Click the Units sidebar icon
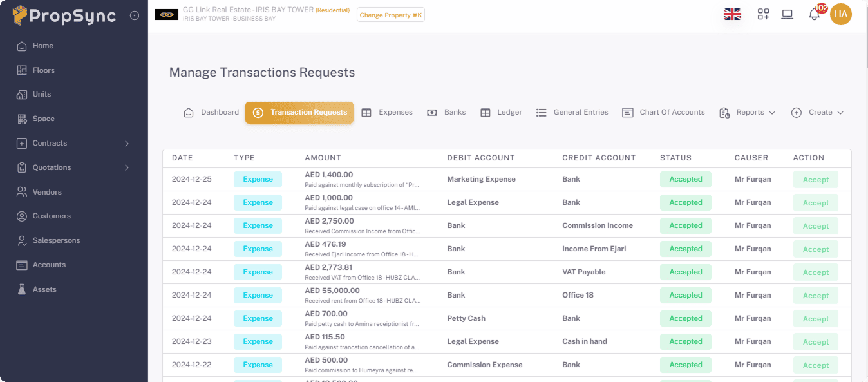This screenshot has height=382, width=868. point(22,94)
